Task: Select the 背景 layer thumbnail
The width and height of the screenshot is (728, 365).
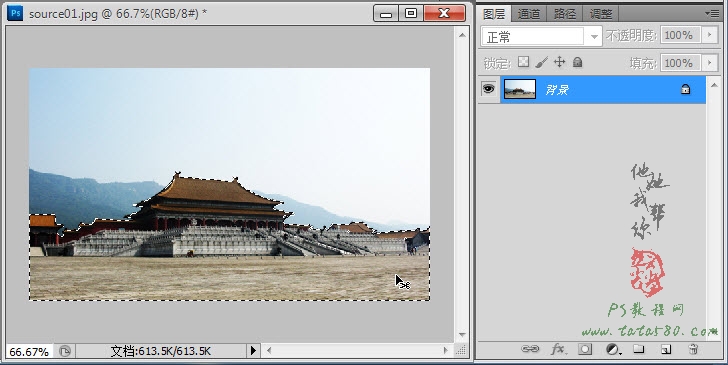Action: tap(520, 89)
